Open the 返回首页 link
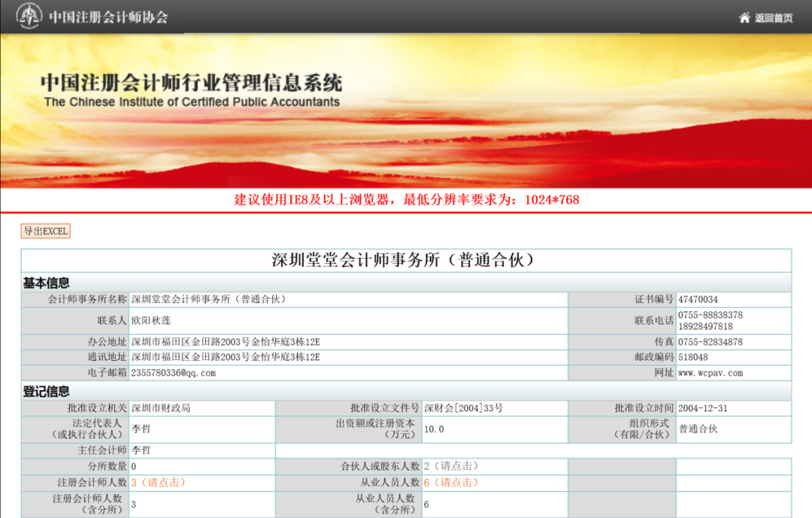 click(773, 18)
